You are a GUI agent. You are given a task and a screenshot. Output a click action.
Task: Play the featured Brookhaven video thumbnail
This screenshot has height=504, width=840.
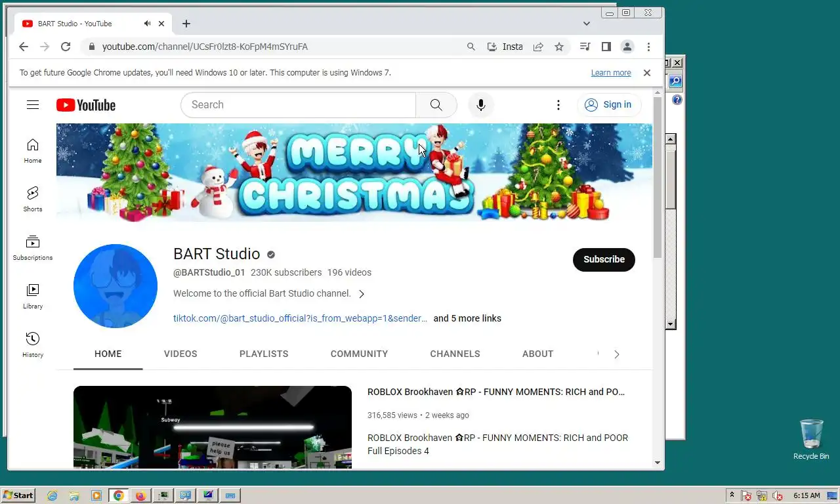tap(213, 427)
